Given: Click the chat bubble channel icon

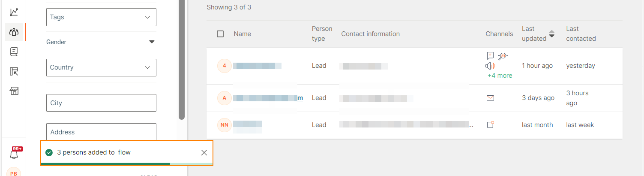Looking at the screenshot, I should pos(490,56).
